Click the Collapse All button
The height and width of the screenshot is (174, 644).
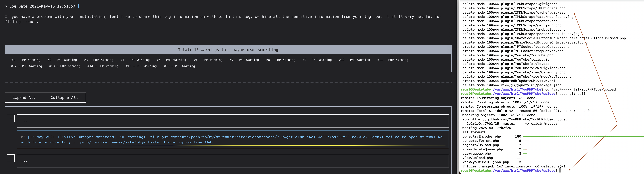64,98
